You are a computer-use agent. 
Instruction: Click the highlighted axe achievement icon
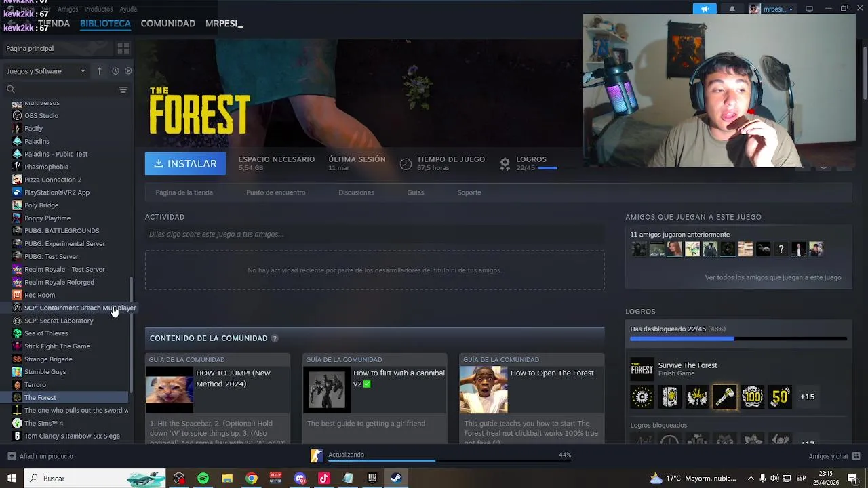(x=724, y=396)
